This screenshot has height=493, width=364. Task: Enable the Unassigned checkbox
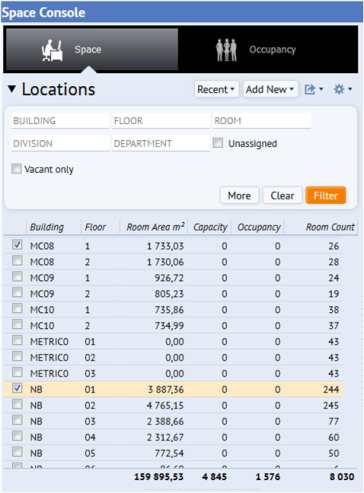tap(218, 143)
